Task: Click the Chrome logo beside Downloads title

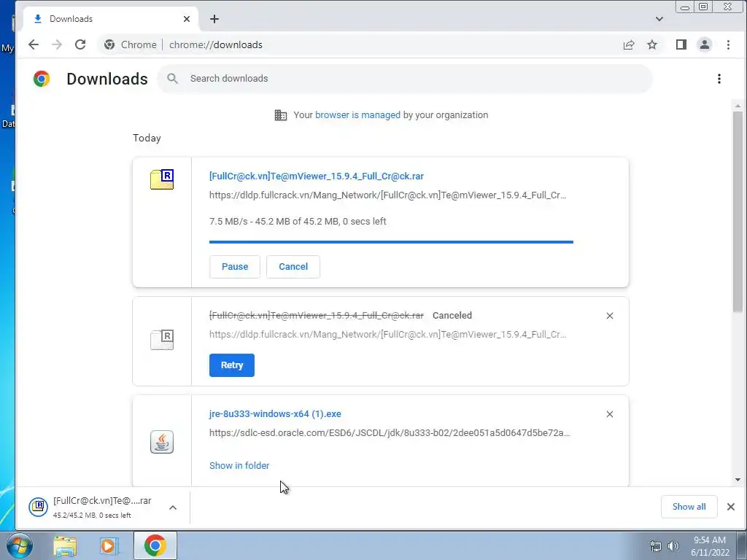Action: click(42, 79)
